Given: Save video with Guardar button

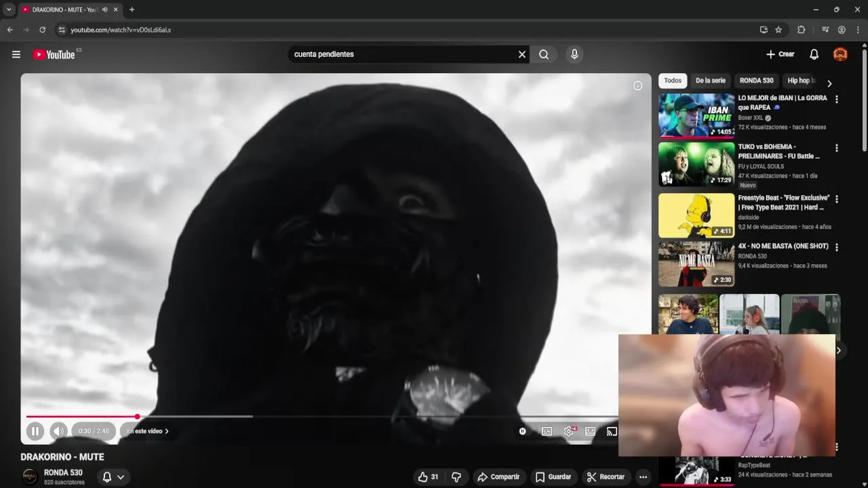Looking at the screenshot, I should coord(553,477).
